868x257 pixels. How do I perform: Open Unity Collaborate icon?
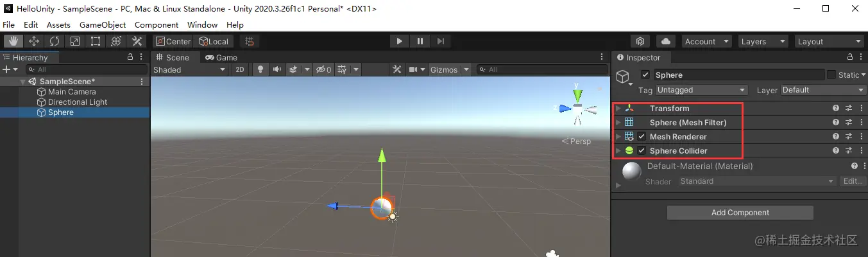[x=640, y=41]
